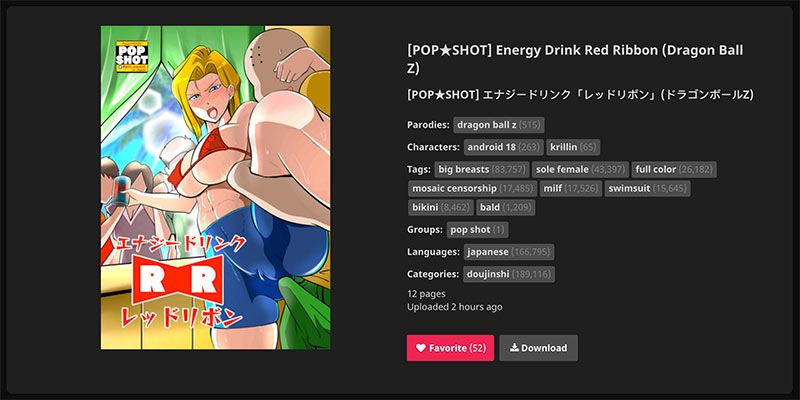Select the 'android 18' character tag
This screenshot has height=400, width=800.
point(504,147)
